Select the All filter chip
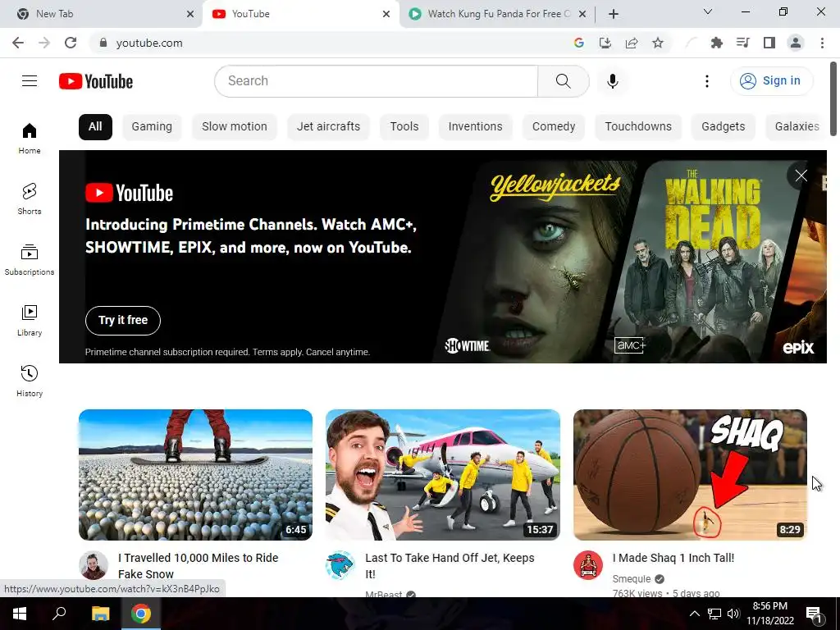Viewport: 840px width, 630px height. [x=95, y=127]
